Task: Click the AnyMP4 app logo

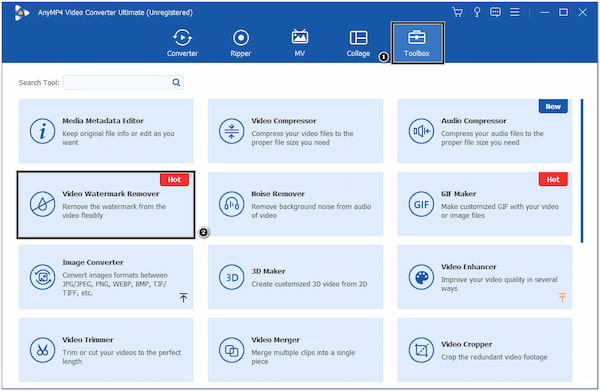Action: coord(22,13)
